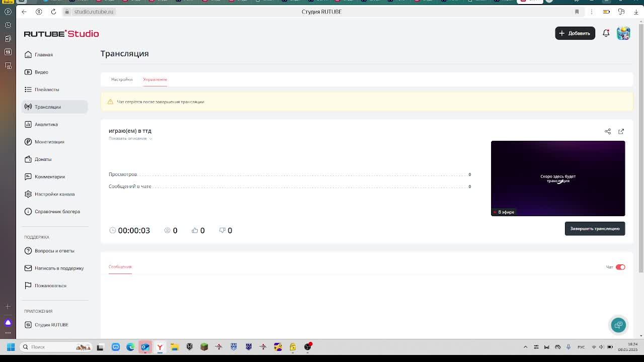Open notifications bell

pyautogui.click(x=606, y=33)
